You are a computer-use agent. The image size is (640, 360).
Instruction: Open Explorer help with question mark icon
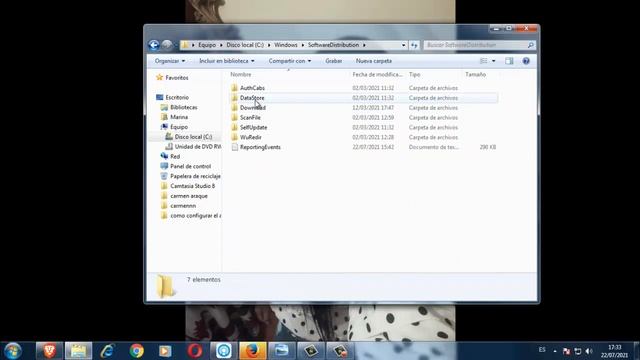526,61
